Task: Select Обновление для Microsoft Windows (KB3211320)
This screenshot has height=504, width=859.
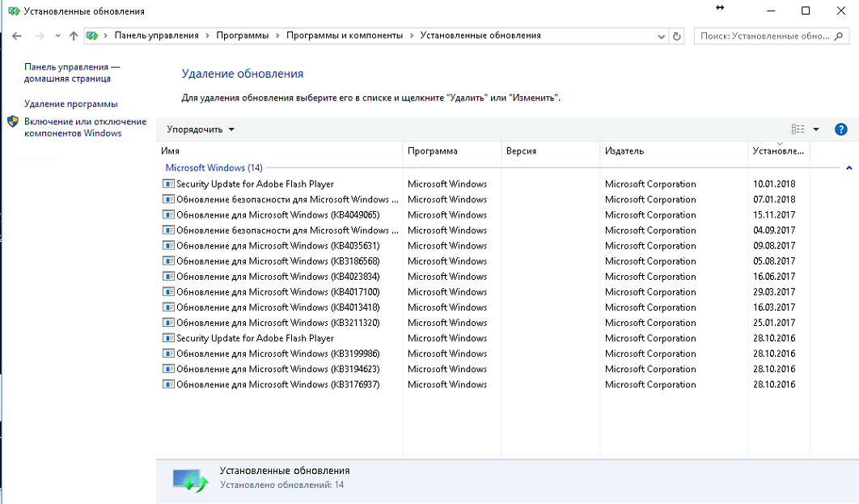Action: [277, 323]
